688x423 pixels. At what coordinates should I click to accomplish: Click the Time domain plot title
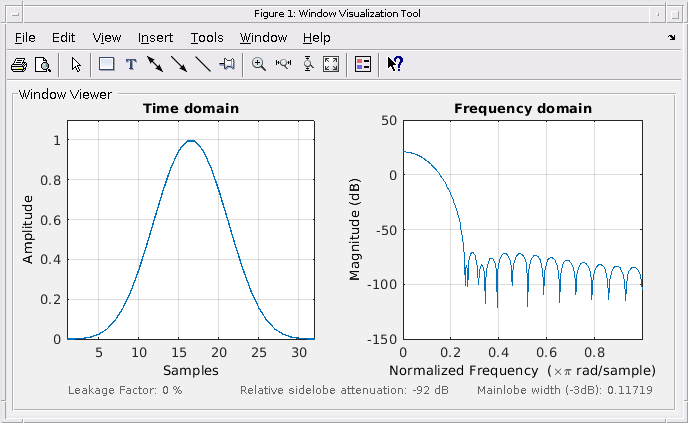[191, 108]
